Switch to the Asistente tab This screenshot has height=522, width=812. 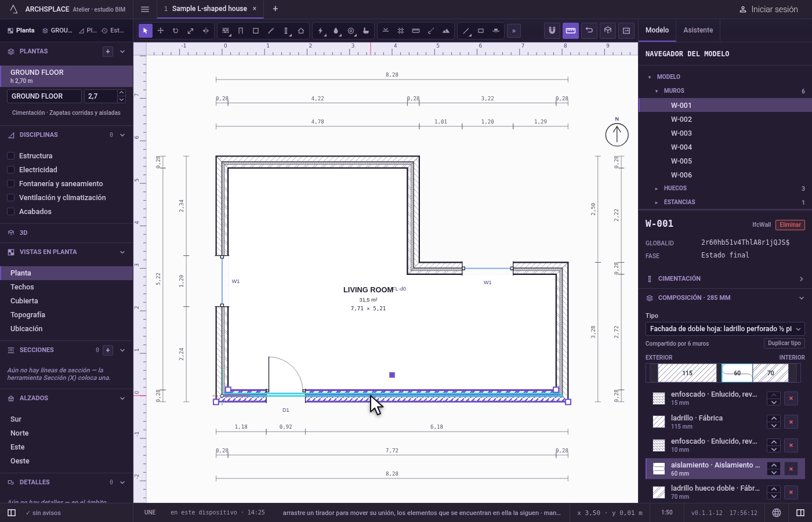coord(698,30)
